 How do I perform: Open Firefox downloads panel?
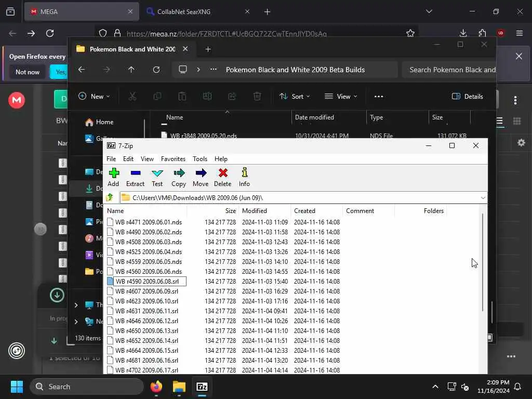point(463,33)
